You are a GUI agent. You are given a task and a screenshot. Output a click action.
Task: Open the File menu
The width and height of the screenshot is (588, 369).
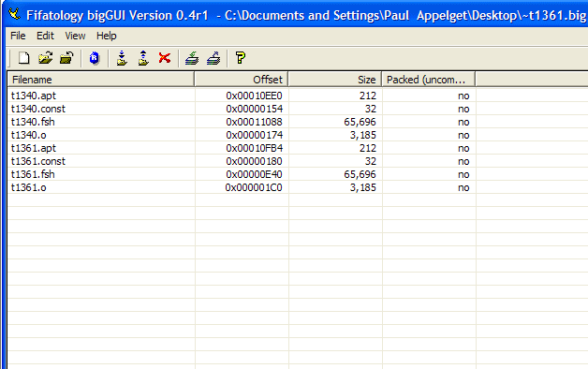18,36
